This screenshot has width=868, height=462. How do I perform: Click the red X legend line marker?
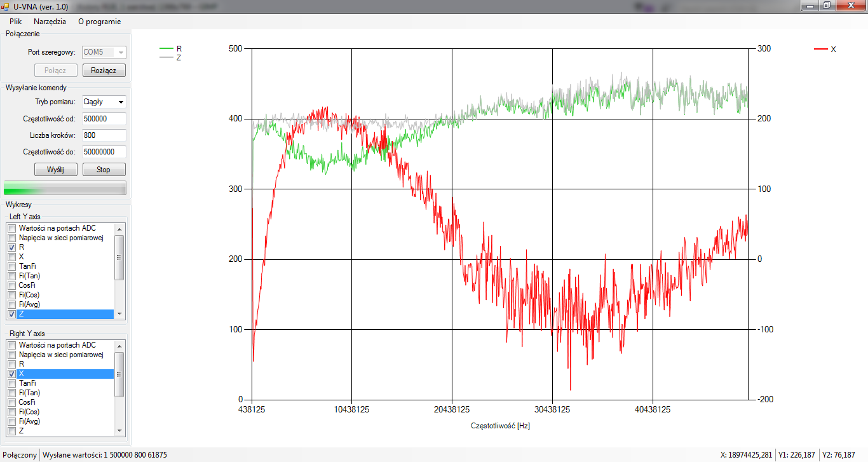tap(821, 49)
